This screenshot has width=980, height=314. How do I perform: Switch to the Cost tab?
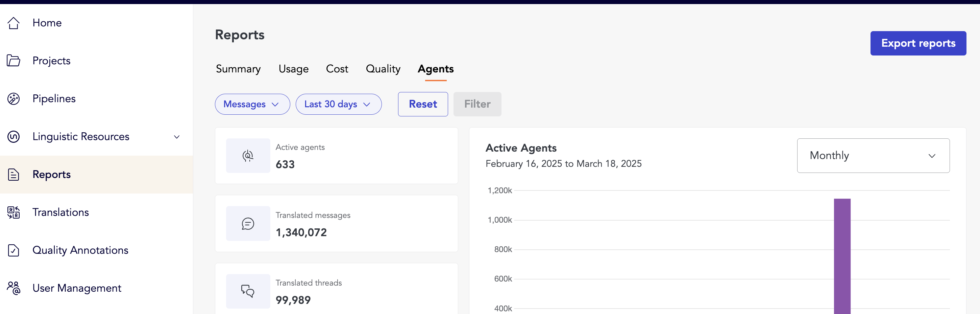click(x=337, y=69)
